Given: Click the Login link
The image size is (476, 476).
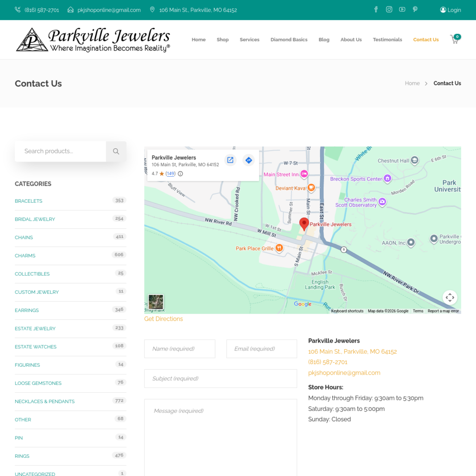Looking at the screenshot, I should click(450, 10).
